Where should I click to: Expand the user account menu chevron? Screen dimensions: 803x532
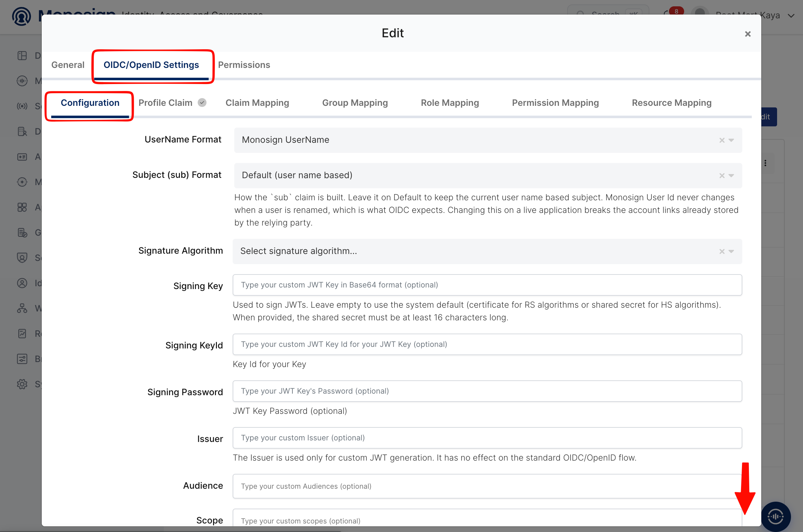[791, 15]
